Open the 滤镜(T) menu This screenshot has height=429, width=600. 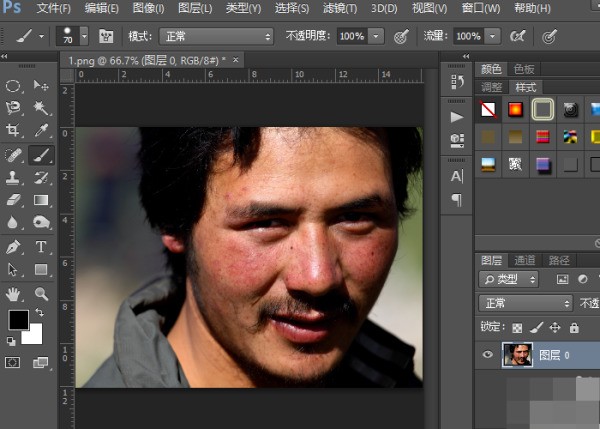tap(340, 8)
